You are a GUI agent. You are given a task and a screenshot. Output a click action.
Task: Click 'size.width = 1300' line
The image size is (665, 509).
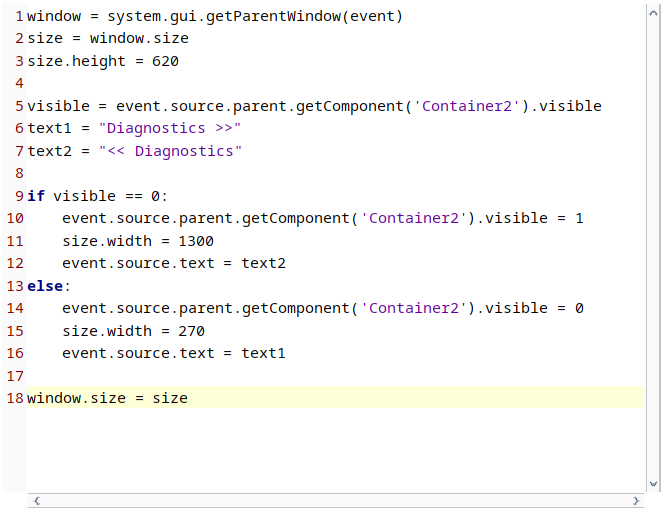point(138,241)
